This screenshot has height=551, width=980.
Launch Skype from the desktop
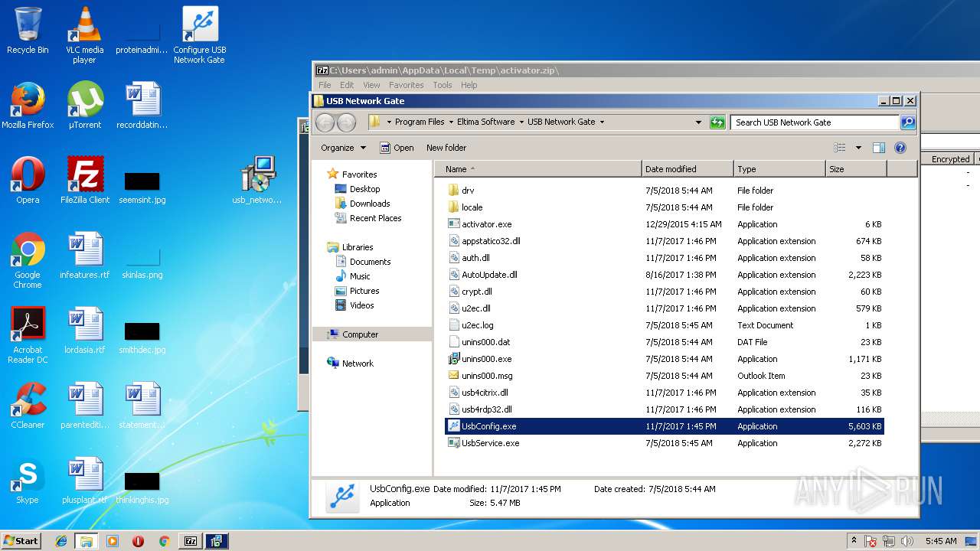click(28, 481)
